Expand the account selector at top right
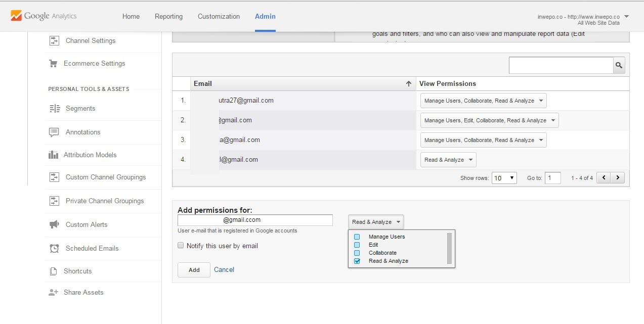Image resolution: width=644 pixels, height=324 pixels. 627,17
